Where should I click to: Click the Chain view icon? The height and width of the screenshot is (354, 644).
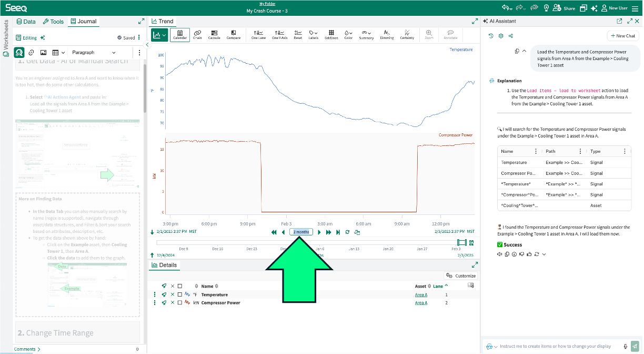[197, 35]
